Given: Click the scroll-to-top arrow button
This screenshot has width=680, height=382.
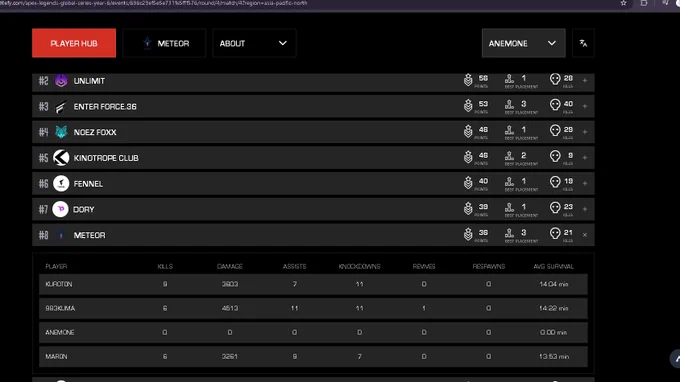Looking at the screenshot, I should 676,359.
